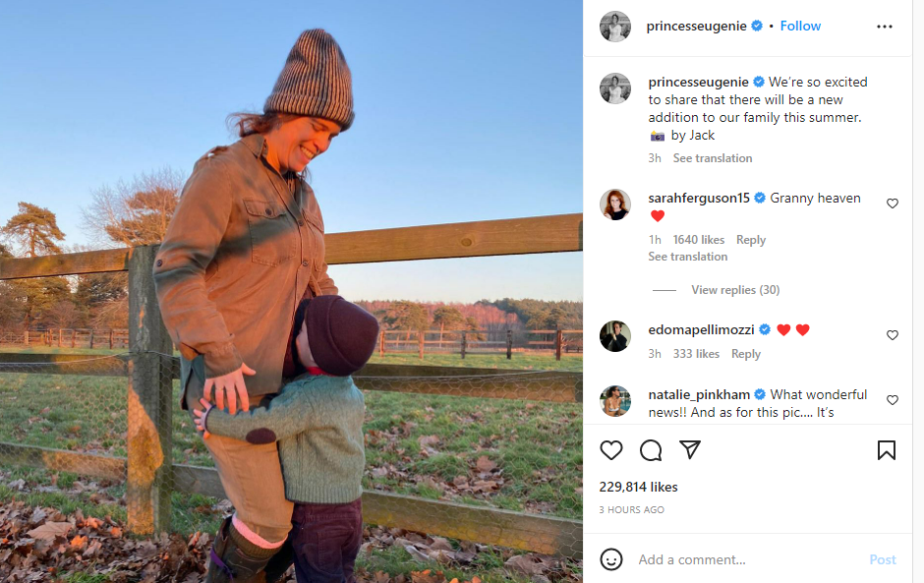924x583 pixels.
Task: Expand replies by clicking View replies (30)
Action: pos(735,289)
